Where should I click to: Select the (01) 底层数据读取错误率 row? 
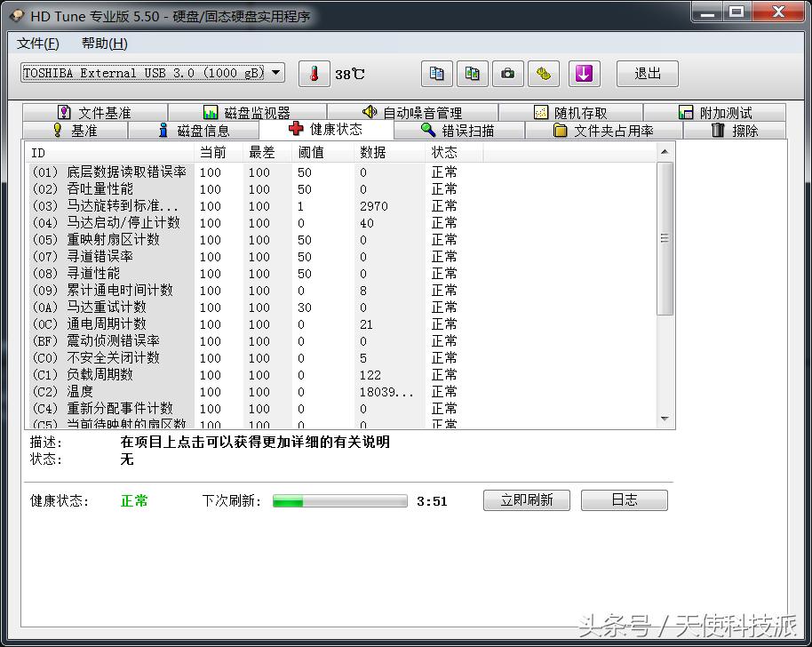(341, 172)
